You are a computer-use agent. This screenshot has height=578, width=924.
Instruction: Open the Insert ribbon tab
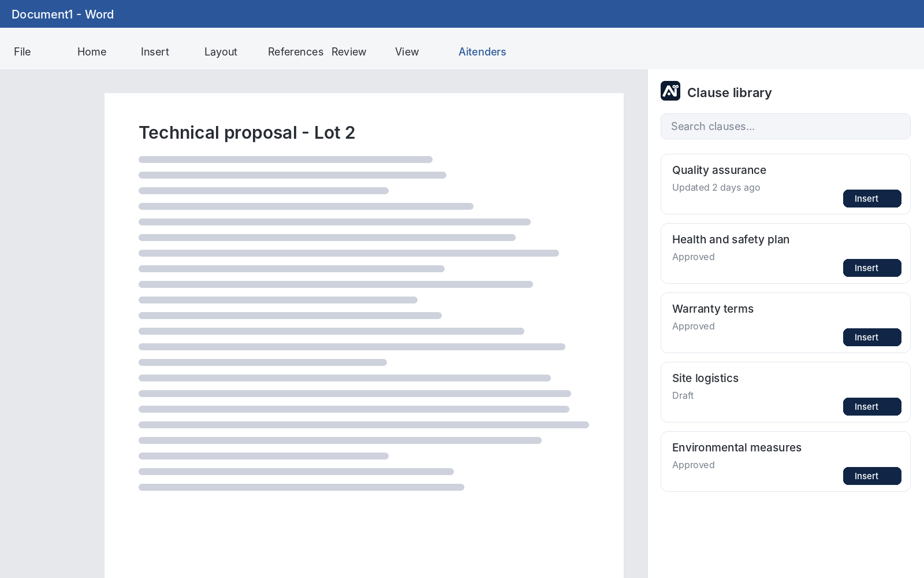[155, 52]
